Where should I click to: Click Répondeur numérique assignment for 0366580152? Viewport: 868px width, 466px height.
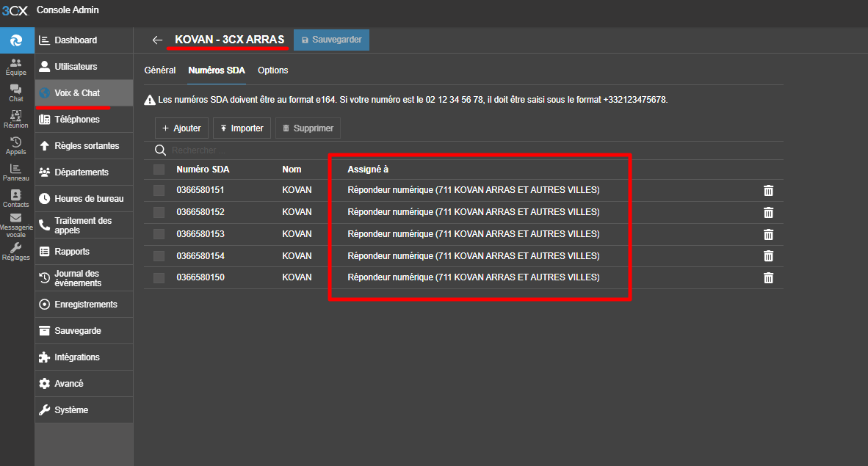click(x=474, y=212)
